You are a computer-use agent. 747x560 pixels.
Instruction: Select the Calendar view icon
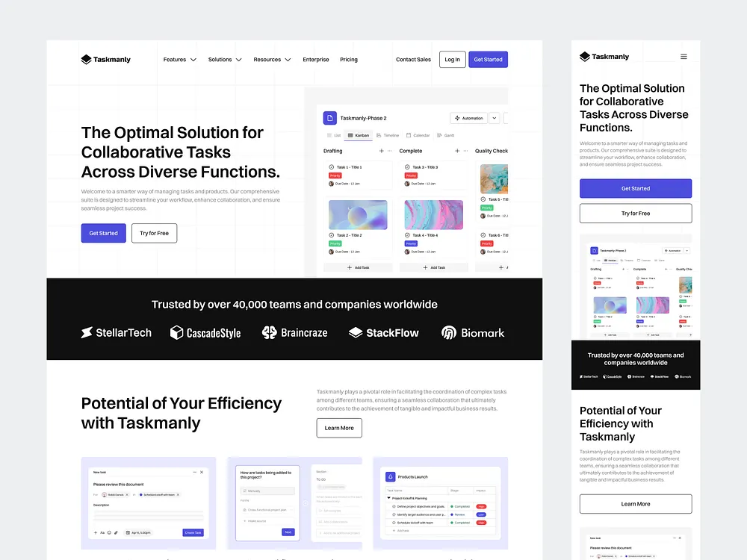point(418,135)
